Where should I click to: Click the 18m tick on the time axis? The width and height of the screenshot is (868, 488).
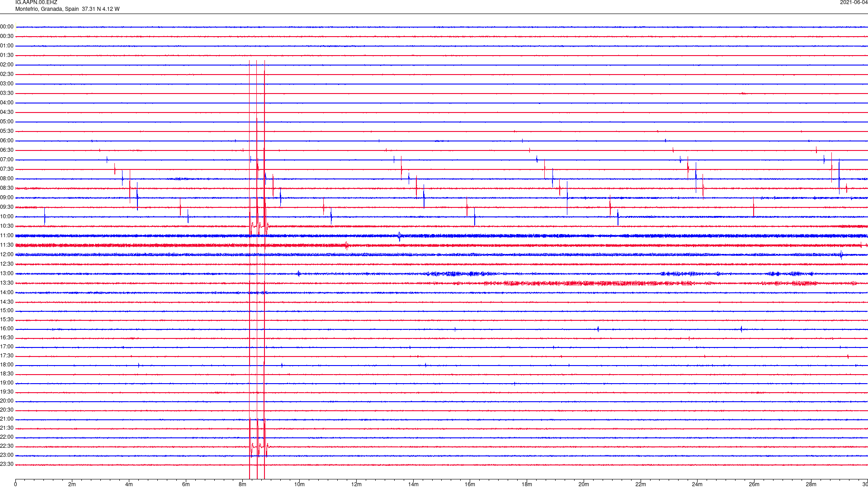527,484
